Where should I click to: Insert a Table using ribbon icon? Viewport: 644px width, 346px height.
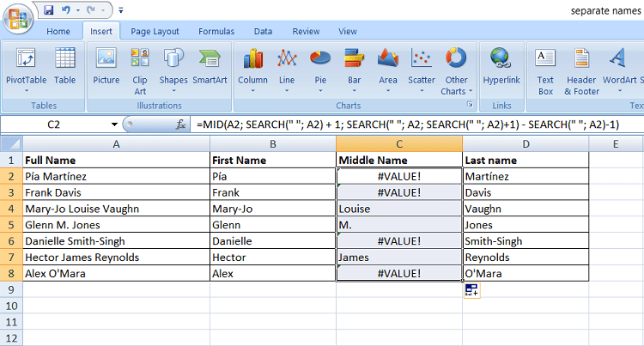point(65,60)
